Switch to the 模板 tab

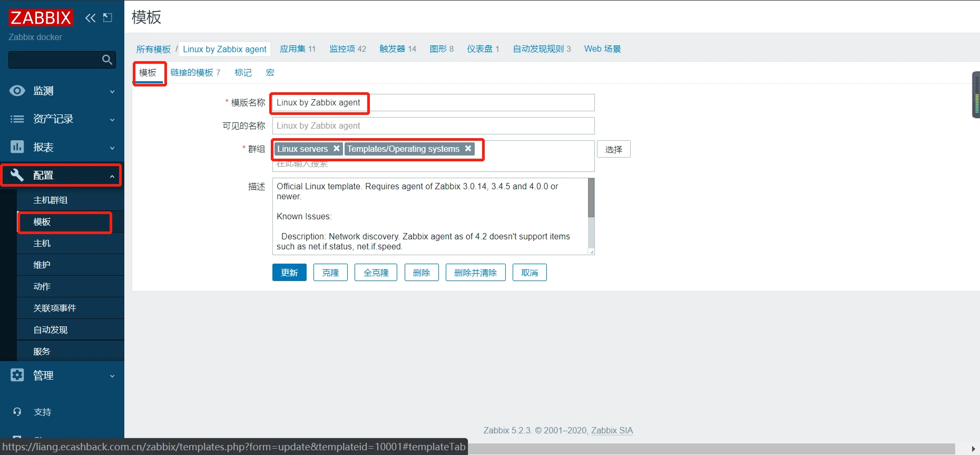pyautogui.click(x=148, y=73)
